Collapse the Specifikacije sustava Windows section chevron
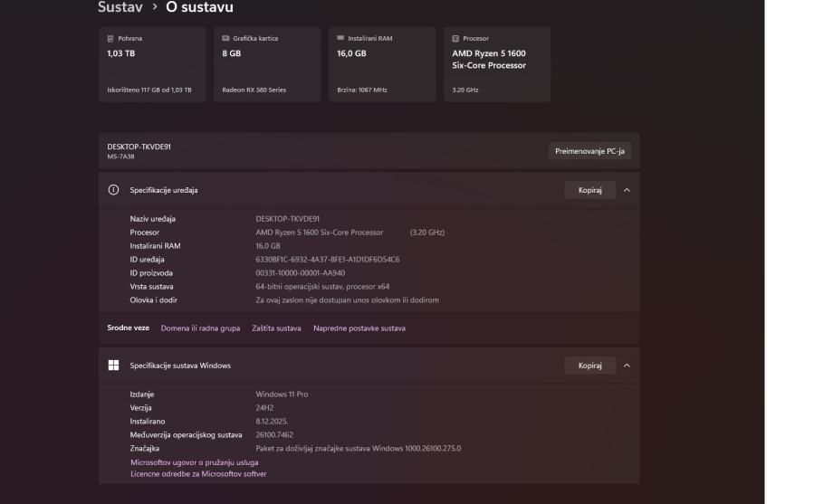Viewport: 833px width, 504px height. (x=627, y=365)
